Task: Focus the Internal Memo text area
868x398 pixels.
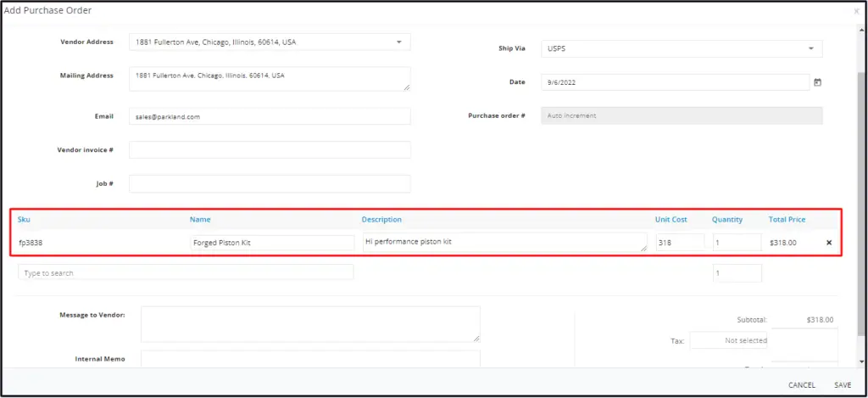Action: 310,359
